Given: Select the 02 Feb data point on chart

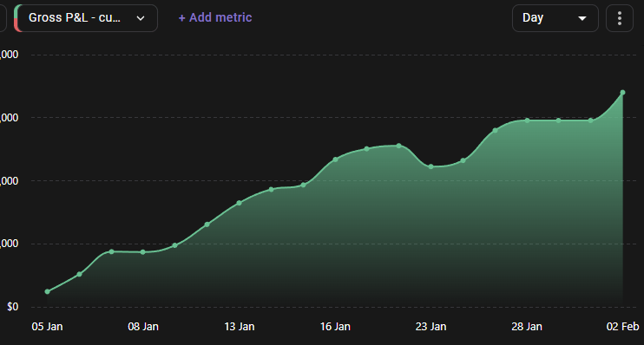Looking at the screenshot, I should [x=622, y=93].
